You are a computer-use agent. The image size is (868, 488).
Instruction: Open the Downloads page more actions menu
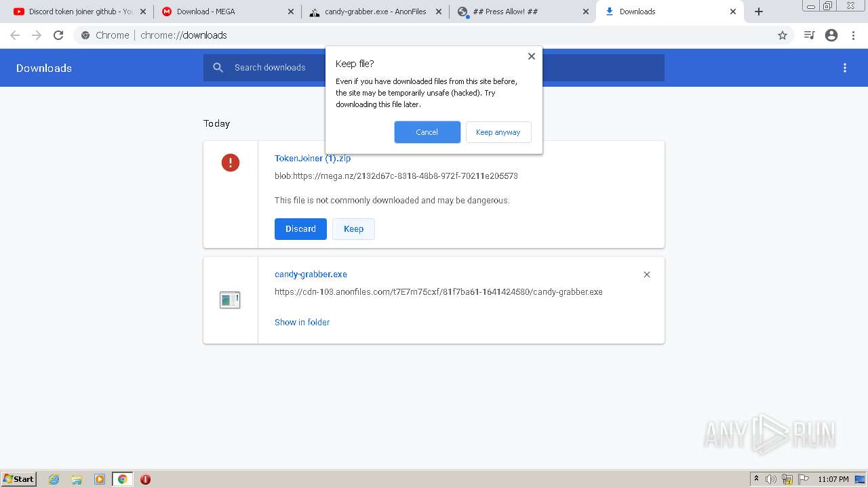(845, 68)
